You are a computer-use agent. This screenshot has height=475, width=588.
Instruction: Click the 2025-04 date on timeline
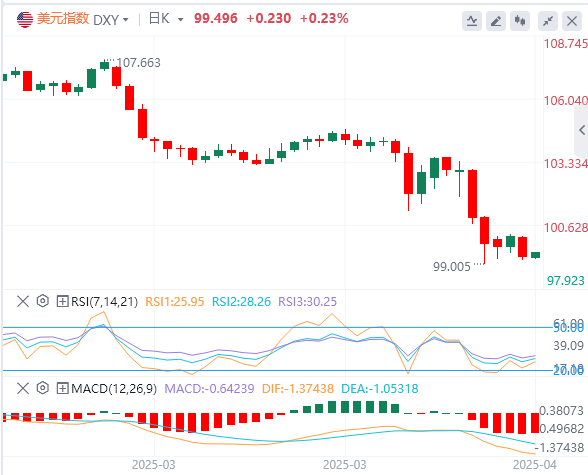coord(535,465)
